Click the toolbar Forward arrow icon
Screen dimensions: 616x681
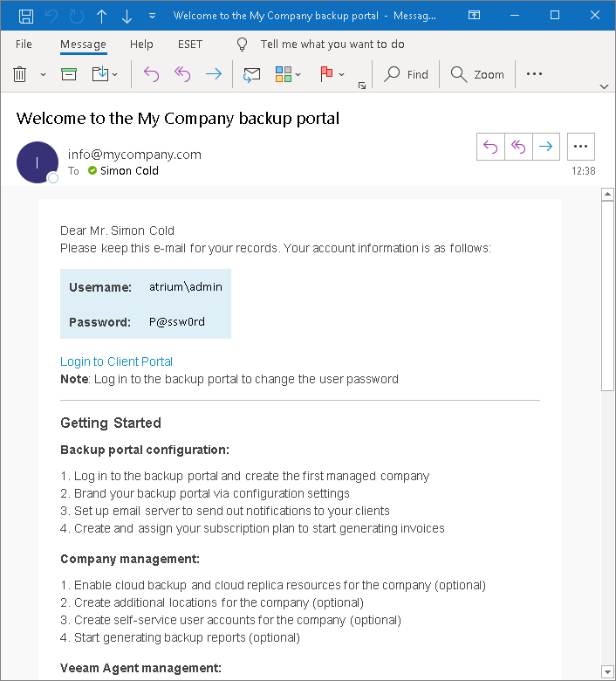213,74
